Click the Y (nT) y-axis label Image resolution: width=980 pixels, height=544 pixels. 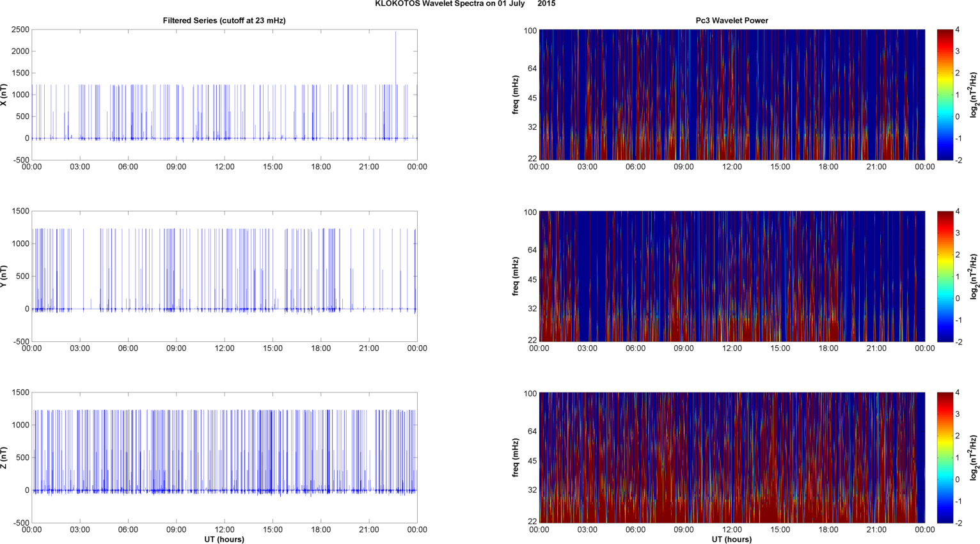coord(4,276)
